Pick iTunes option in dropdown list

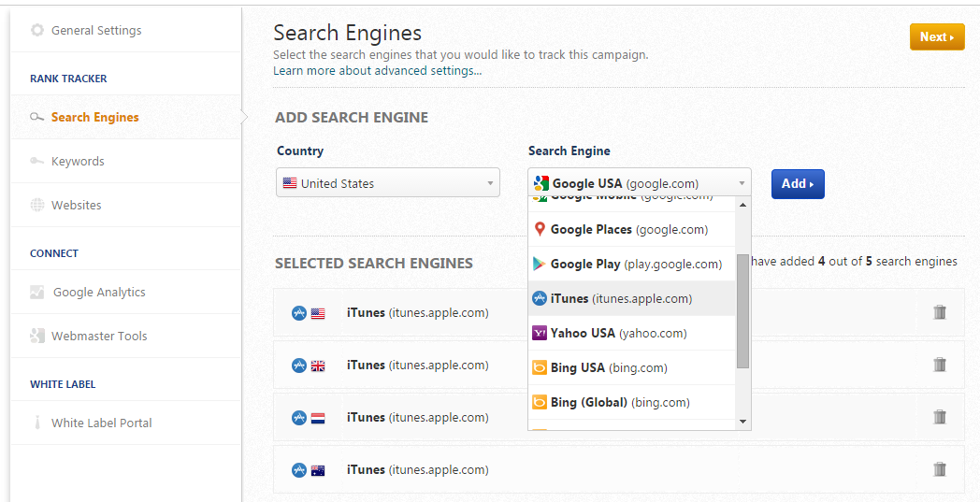pyautogui.click(x=620, y=298)
